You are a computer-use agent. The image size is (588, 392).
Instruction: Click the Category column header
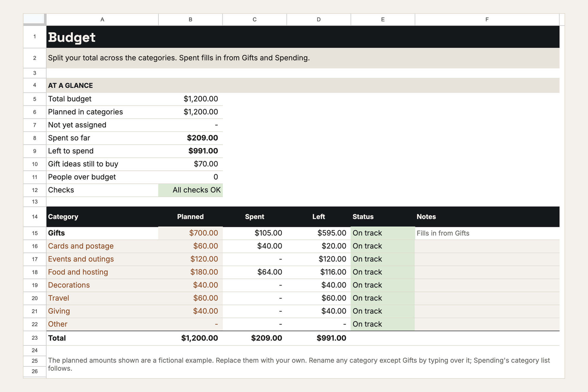click(x=102, y=217)
